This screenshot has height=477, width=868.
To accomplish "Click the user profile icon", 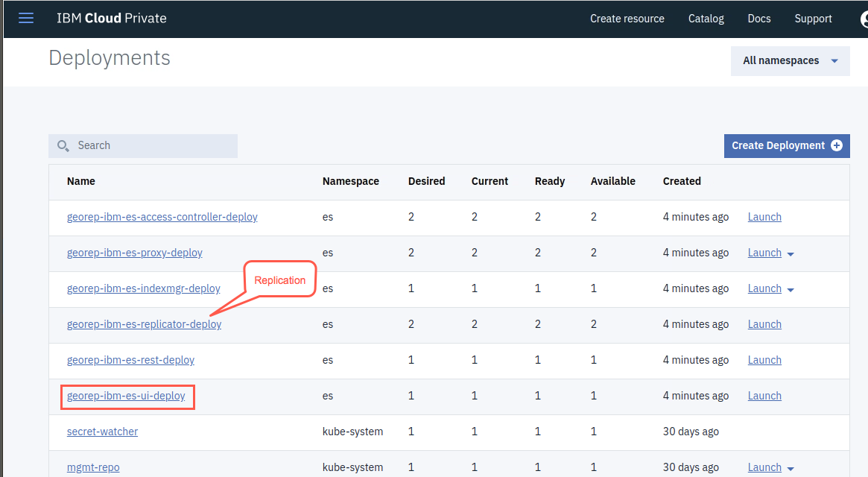I will click(864, 19).
